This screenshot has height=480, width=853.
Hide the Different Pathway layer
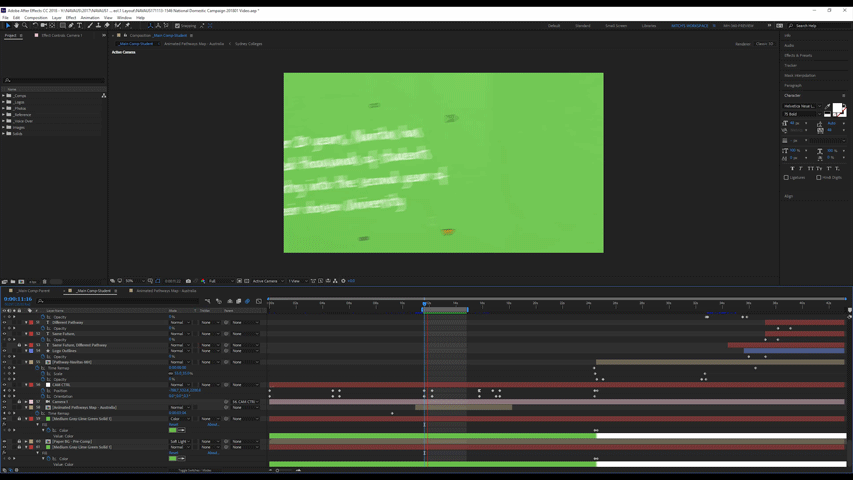click(x=4, y=322)
